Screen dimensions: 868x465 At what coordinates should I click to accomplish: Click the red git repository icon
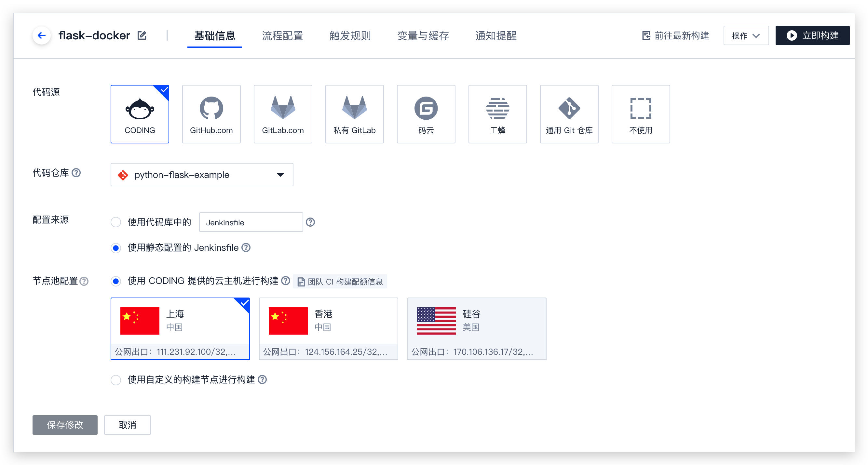[123, 175]
